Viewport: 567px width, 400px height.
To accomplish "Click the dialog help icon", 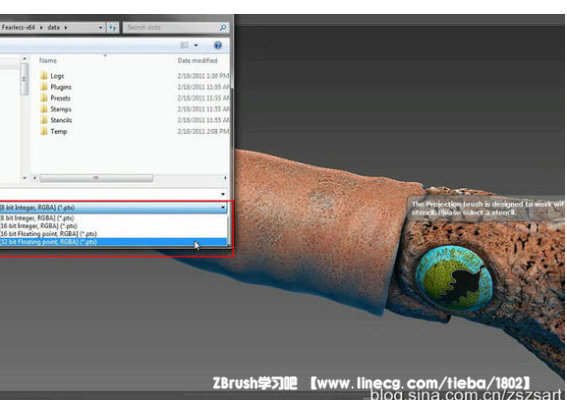I will [218, 45].
